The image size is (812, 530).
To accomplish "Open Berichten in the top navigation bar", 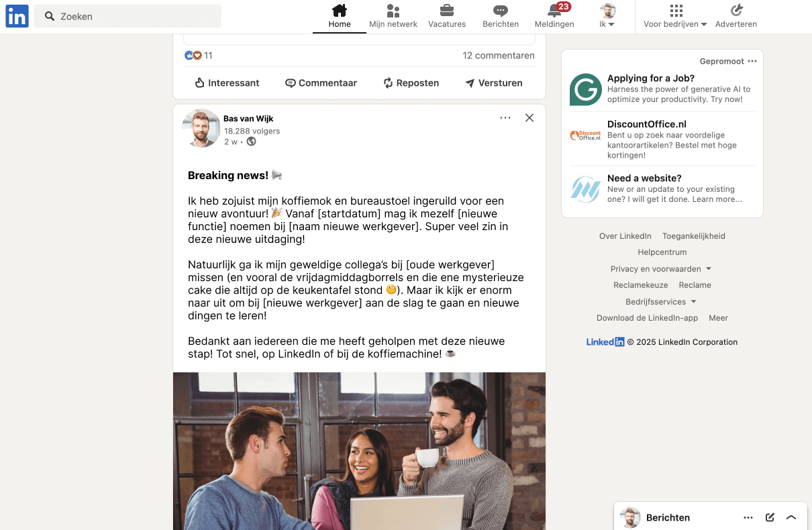I will [501, 17].
